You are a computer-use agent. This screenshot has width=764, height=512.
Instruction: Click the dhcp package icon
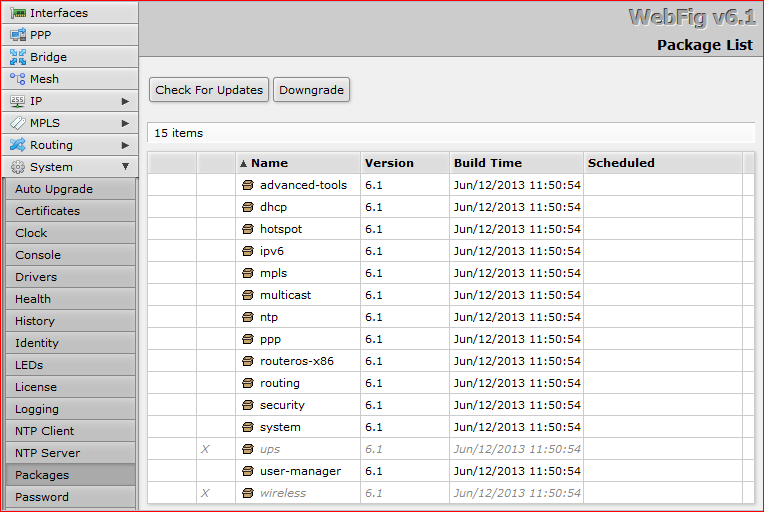[248, 207]
